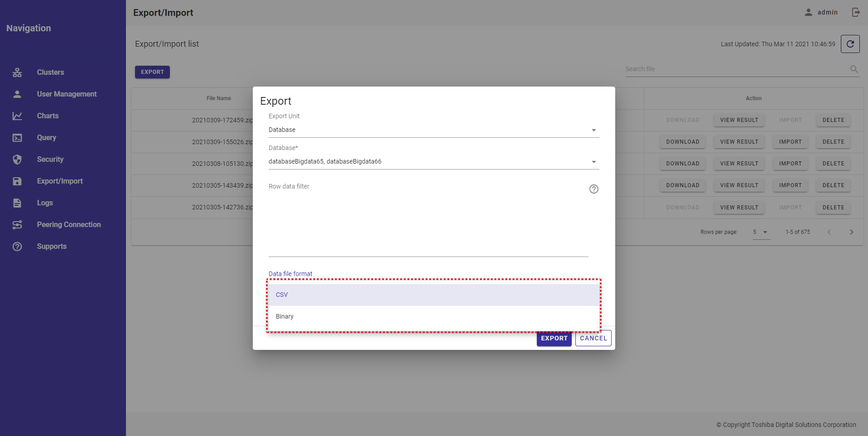Click file name 20210308-105130.zip
The width and height of the screenshot is (868, 436).
point(222,164)
